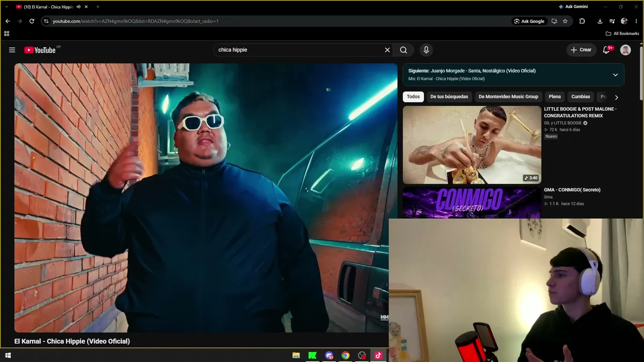Click the Ask Gemini button
Image resolution: width=644 pixels, height=362 pixels.
click(573, 7)
